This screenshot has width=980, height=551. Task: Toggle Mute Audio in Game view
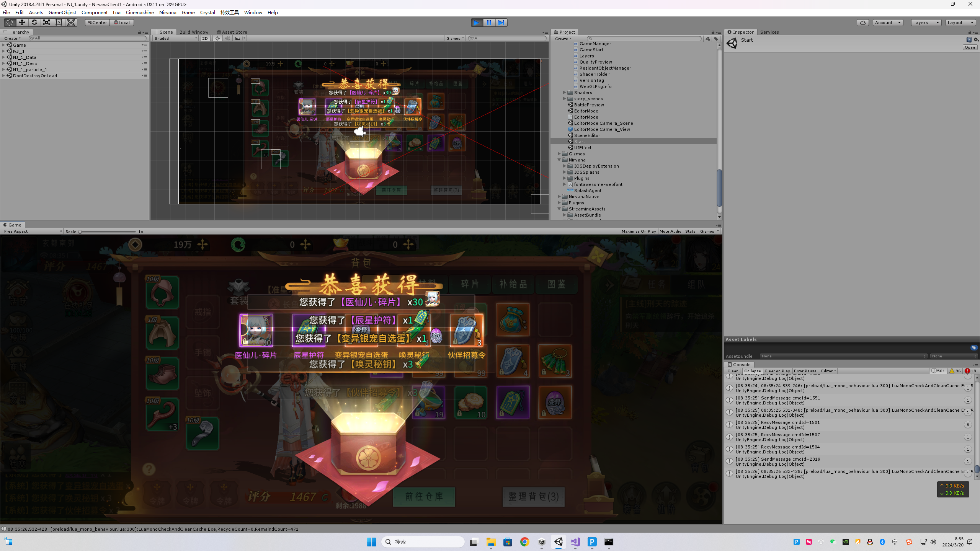click(670, 231)
